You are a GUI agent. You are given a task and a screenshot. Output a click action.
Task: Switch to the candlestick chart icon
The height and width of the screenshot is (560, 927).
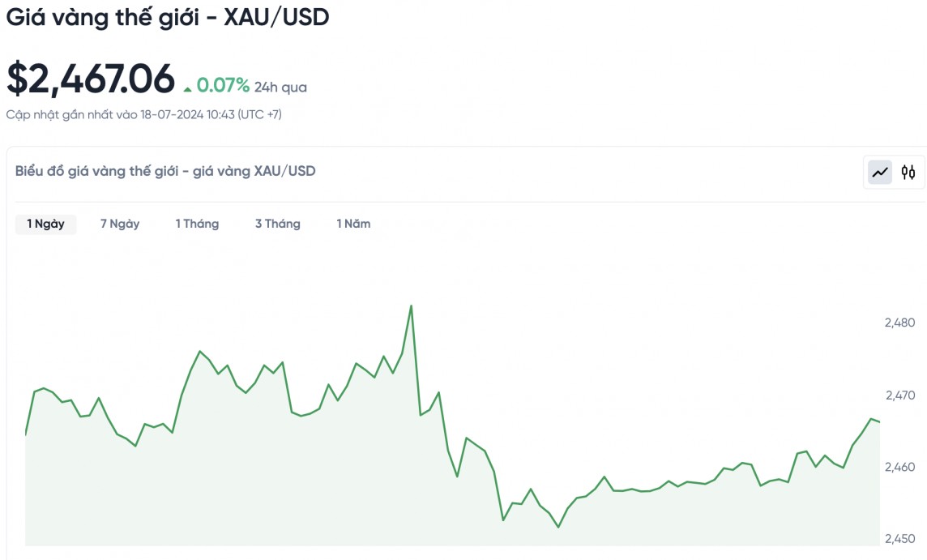click(908, 172)
